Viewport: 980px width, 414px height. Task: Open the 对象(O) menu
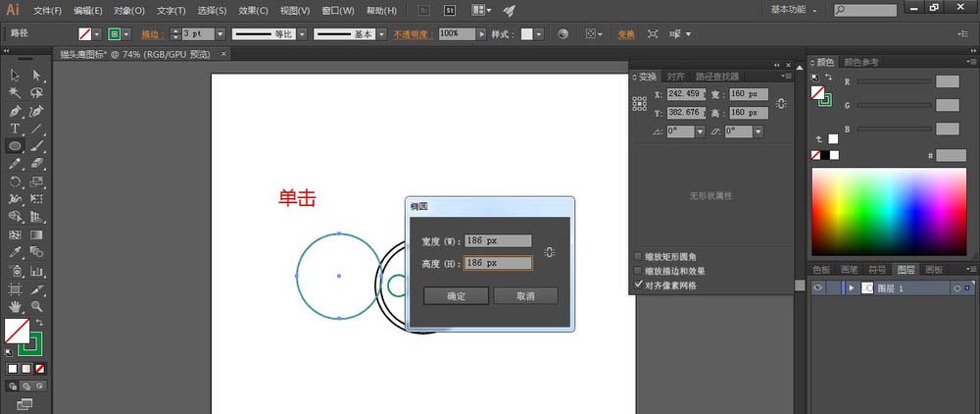pos(129,11)
